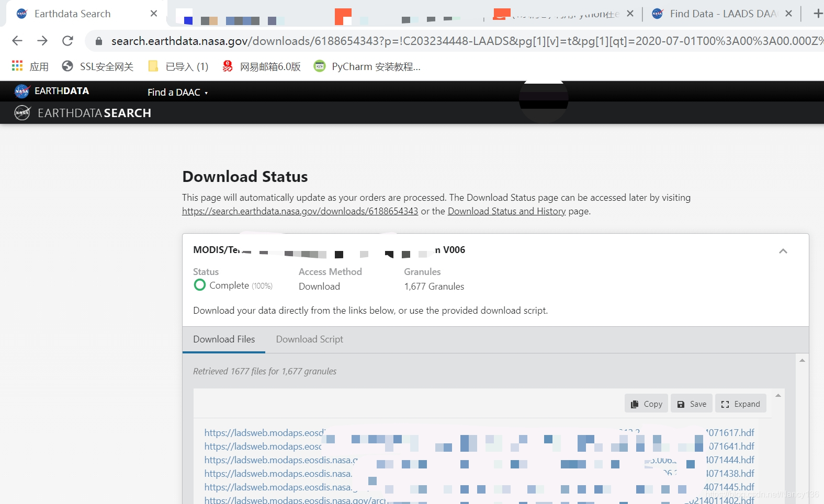Click the Complete status circle icon
The width and height of the screenshot is (824, 504).
(x=199, y=285)
